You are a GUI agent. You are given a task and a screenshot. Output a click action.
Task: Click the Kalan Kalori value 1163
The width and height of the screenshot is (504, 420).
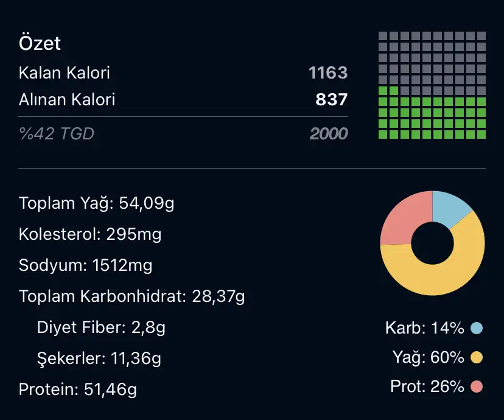coord(328,72)
